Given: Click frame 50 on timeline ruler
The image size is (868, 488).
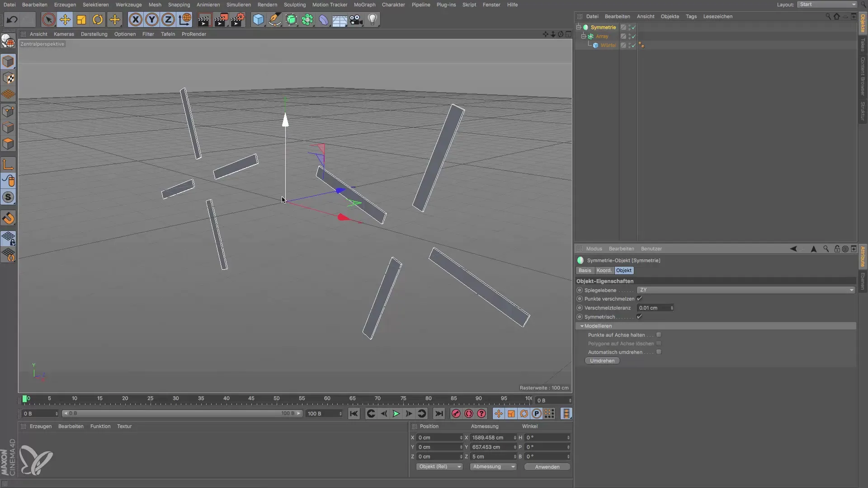Looking at the screenshot, I should click(x=276, y=399).
